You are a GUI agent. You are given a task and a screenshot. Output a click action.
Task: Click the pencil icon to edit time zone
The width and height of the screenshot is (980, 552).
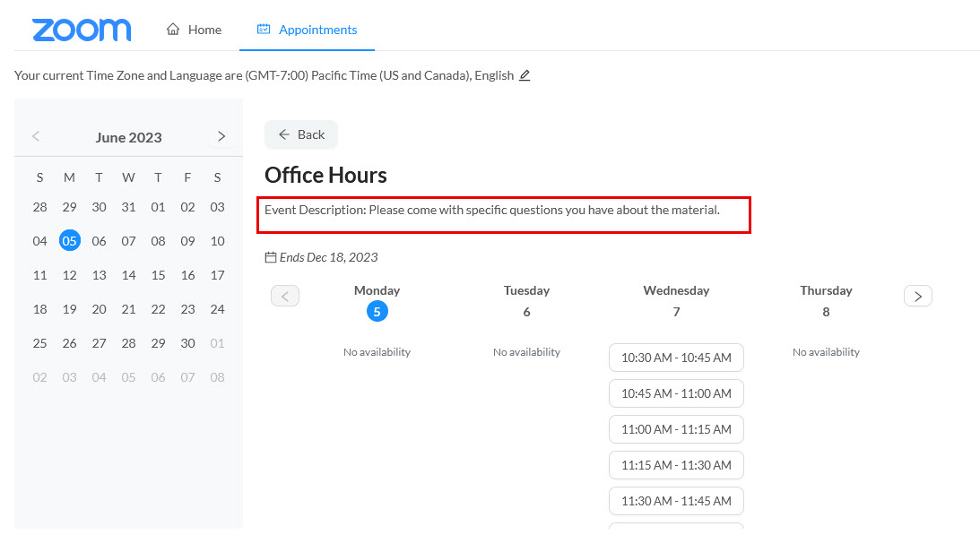[x=524, y=75]
